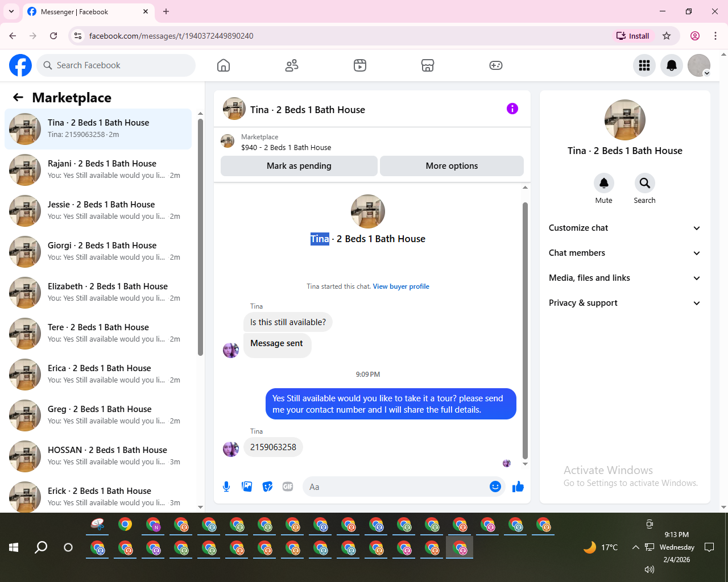Viewport: 728px width, 582px height.
Task: Click the browser address bar URL
Action: click(171, 36)
